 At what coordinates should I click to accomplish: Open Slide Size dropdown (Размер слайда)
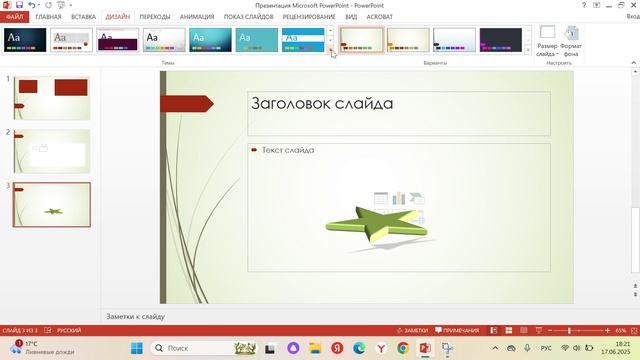[547, 42]
